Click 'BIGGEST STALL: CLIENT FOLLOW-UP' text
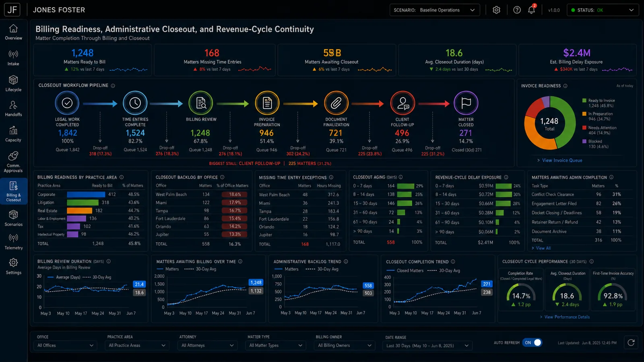This screenshot has height=362, width=644. (x=245, y=164)
